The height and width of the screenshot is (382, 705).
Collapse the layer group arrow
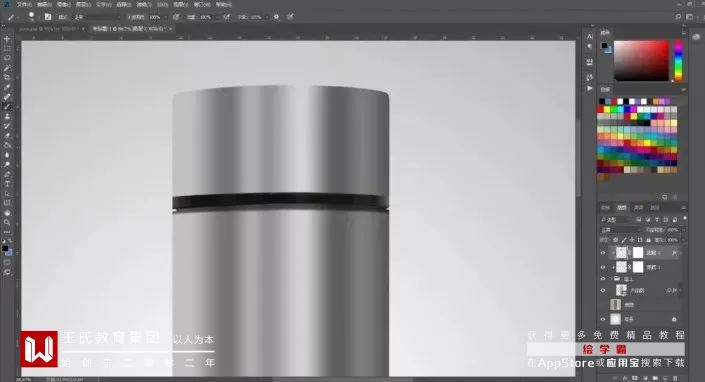point(611,279)
